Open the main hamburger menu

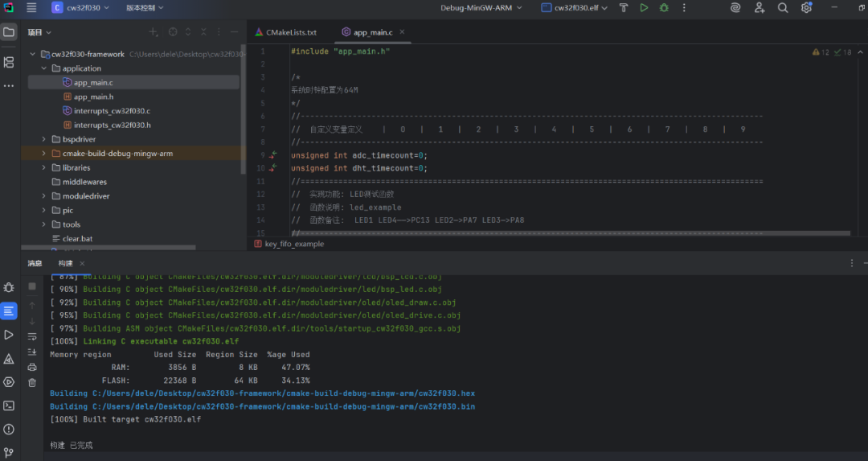click(31, 8)
